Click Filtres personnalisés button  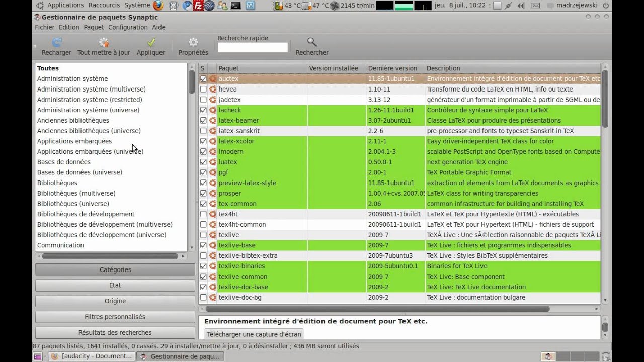pyautogui.click(x=115, y=317)
